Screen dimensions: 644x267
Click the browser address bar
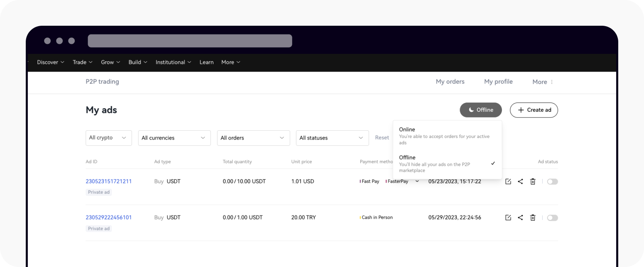click(x=190, y=41)
